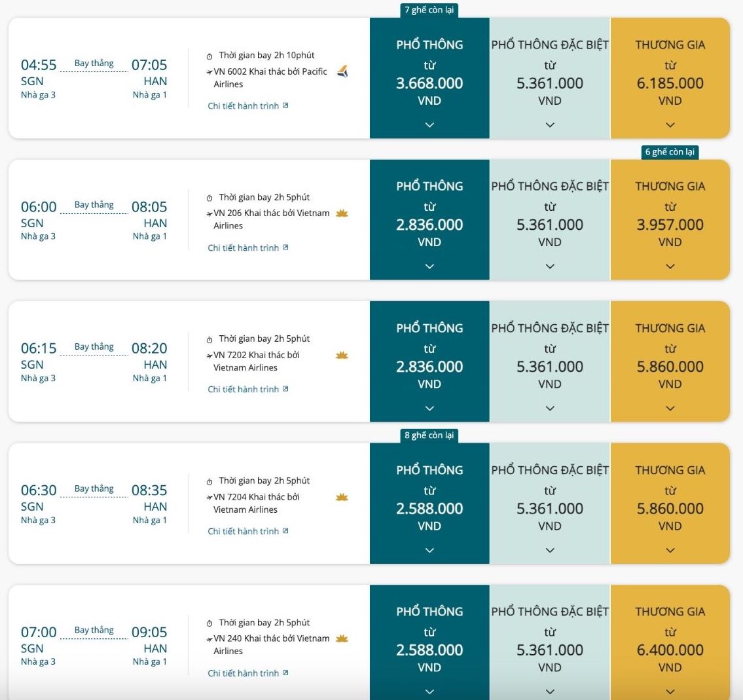743x700 pixels.
Task: Select Thương Gia 6.185.000 VND fare
Action: point(670,78)
